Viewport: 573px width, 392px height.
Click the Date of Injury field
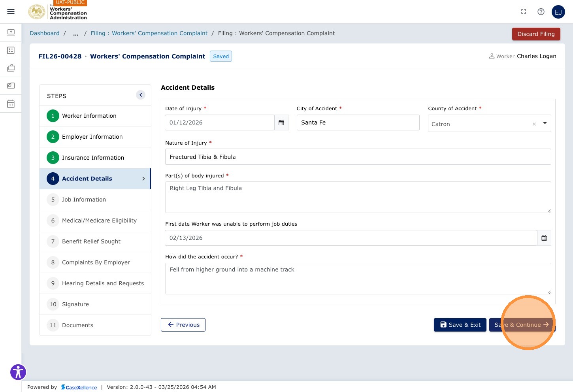point(220,122)
